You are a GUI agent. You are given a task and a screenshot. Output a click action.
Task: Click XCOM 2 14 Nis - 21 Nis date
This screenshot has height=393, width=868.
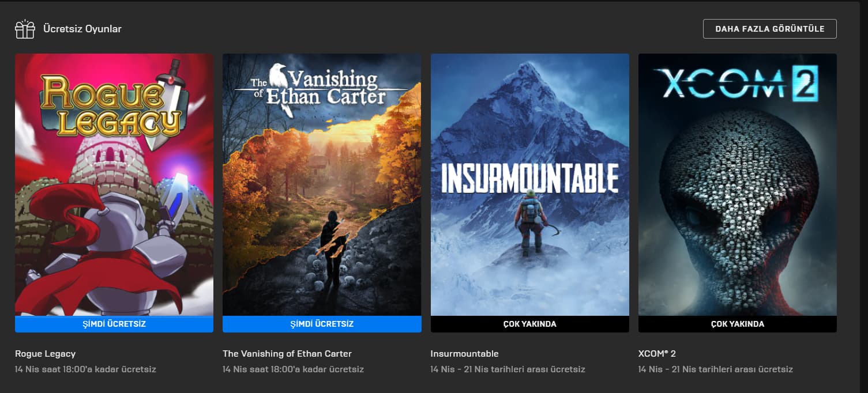716,369
